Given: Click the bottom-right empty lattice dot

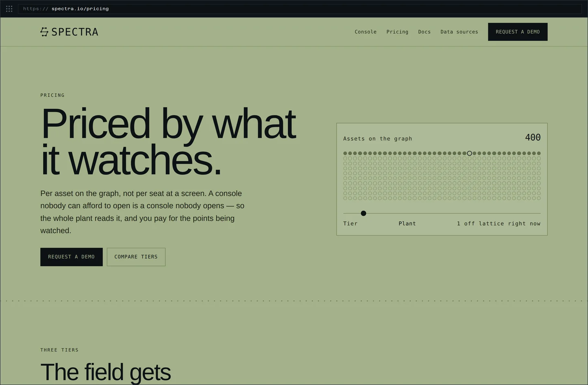Looking at the screenshot, I should (539, 198).
